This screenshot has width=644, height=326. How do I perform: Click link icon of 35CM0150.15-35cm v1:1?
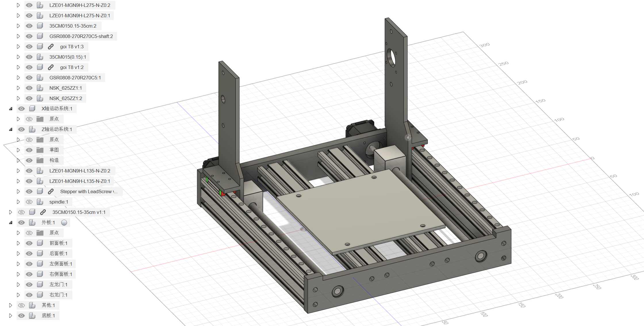tap(43, 212)
